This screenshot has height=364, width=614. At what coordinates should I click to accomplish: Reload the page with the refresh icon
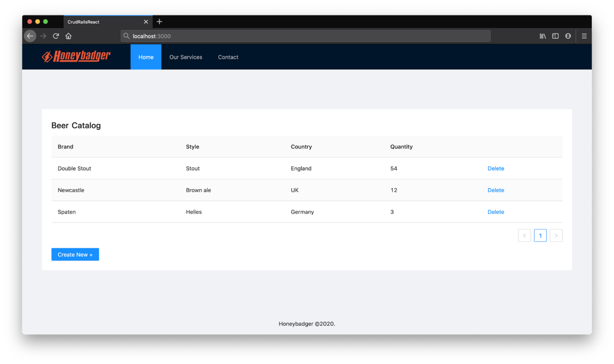56,36
